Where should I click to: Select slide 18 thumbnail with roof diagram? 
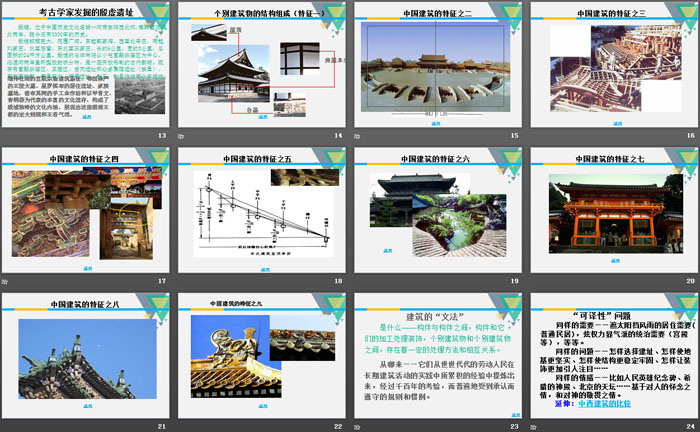(x=262, y=210)
